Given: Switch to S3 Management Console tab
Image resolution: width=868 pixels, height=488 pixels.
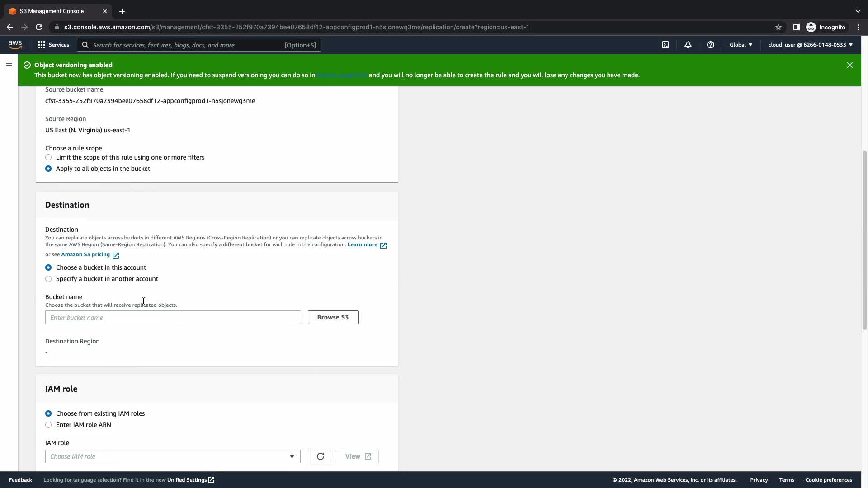Looking at the screenshot, I should tap(52, 11).
